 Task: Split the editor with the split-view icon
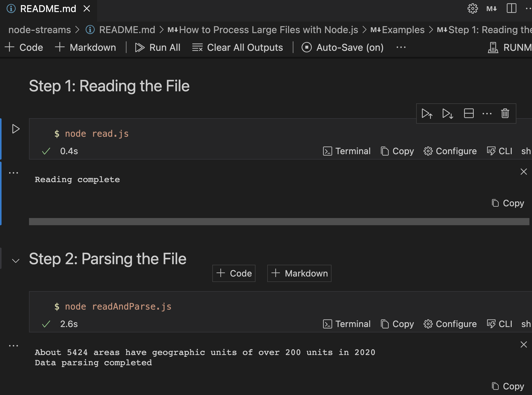click(511, 8)
